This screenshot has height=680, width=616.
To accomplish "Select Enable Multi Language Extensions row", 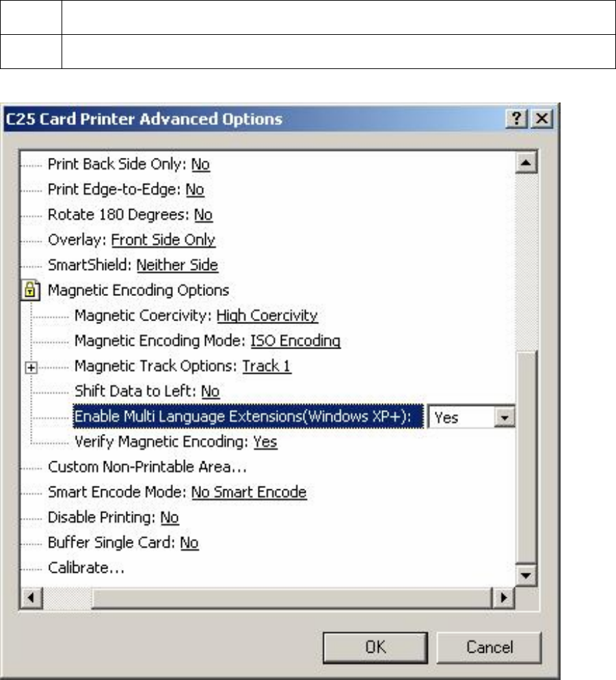I will click(248, 416).
